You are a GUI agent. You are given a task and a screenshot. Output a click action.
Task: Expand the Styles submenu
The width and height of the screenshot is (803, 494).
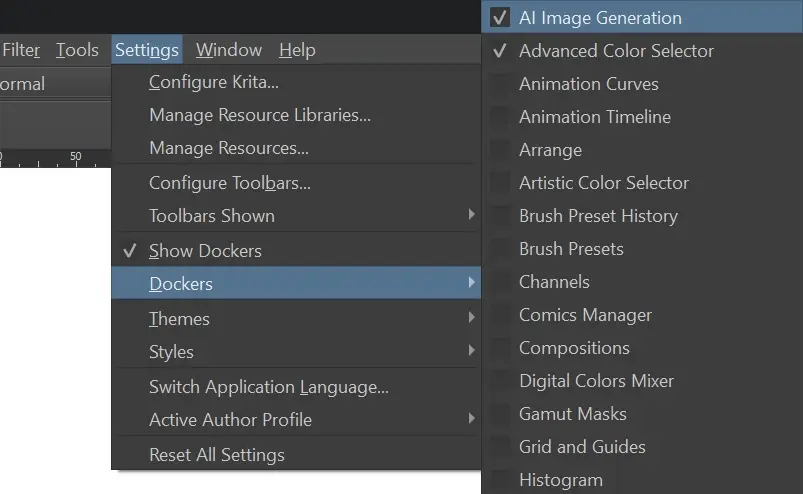(x=296, y=352)
